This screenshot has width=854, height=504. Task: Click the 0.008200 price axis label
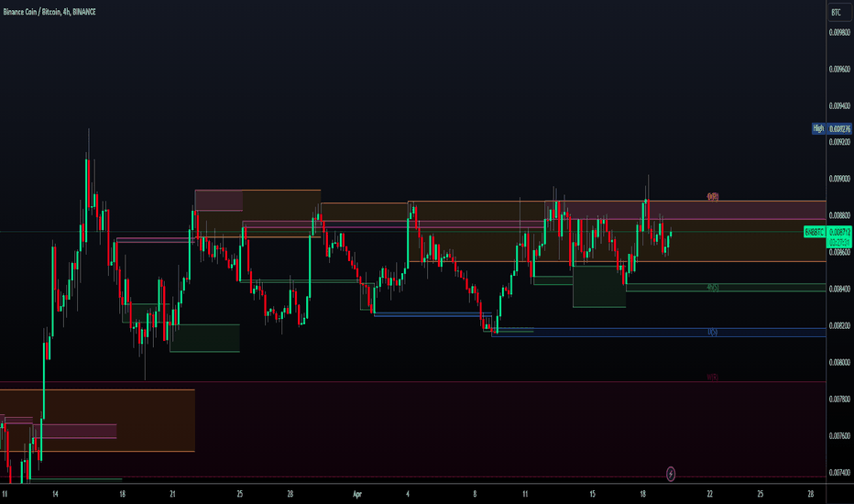[839, 326]
